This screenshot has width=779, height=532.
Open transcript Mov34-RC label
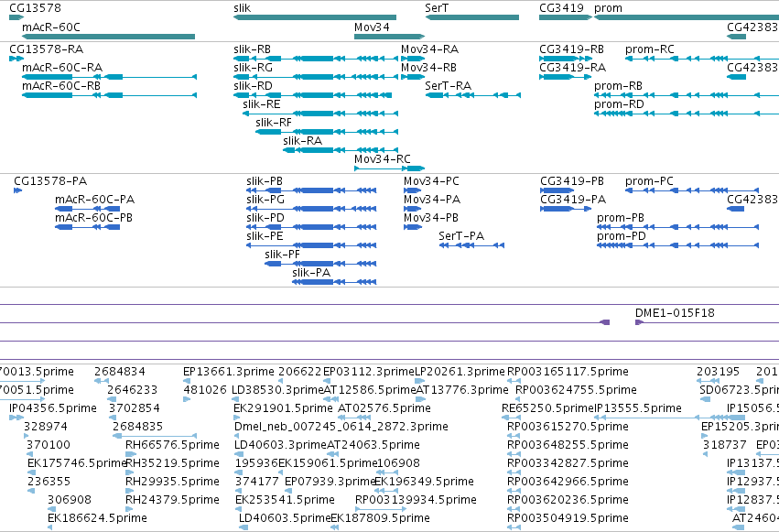point(383,159)
